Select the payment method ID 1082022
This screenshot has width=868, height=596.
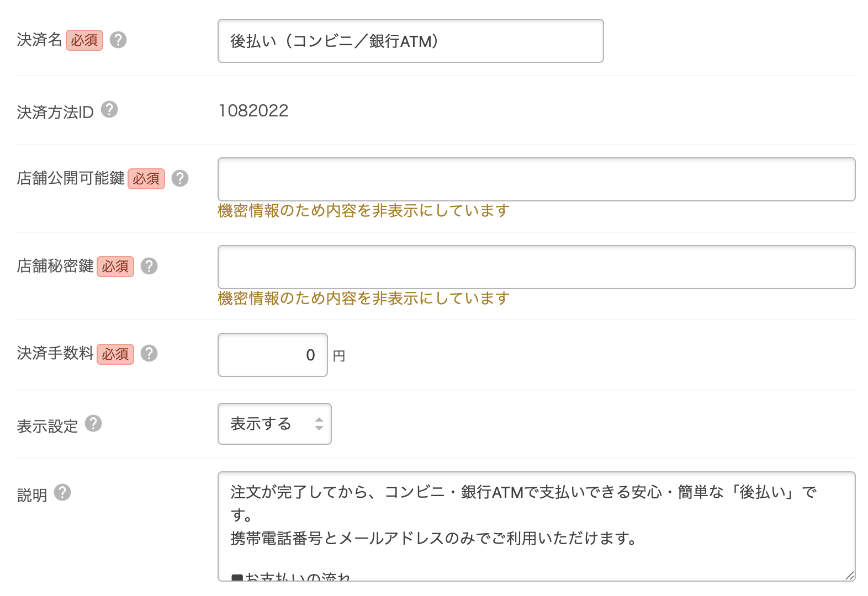(253, 110)
